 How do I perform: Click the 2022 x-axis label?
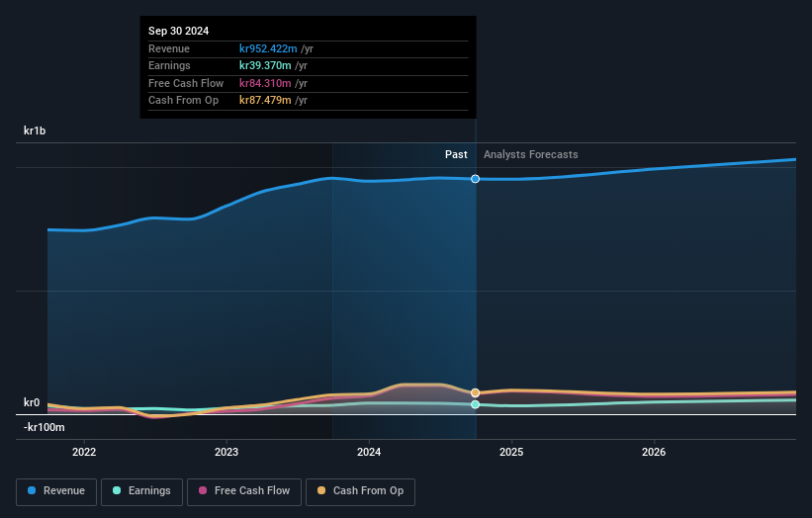(x=84, y=453)
